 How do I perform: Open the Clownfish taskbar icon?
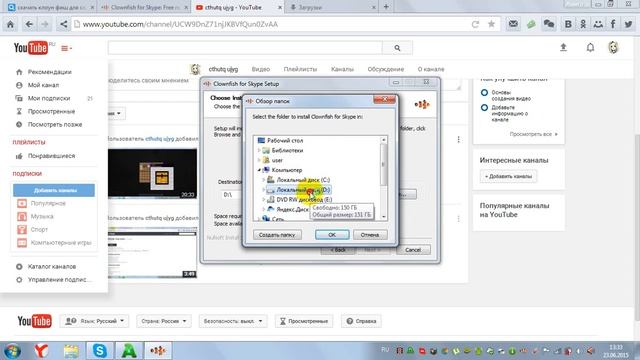[x=158, y=351]
